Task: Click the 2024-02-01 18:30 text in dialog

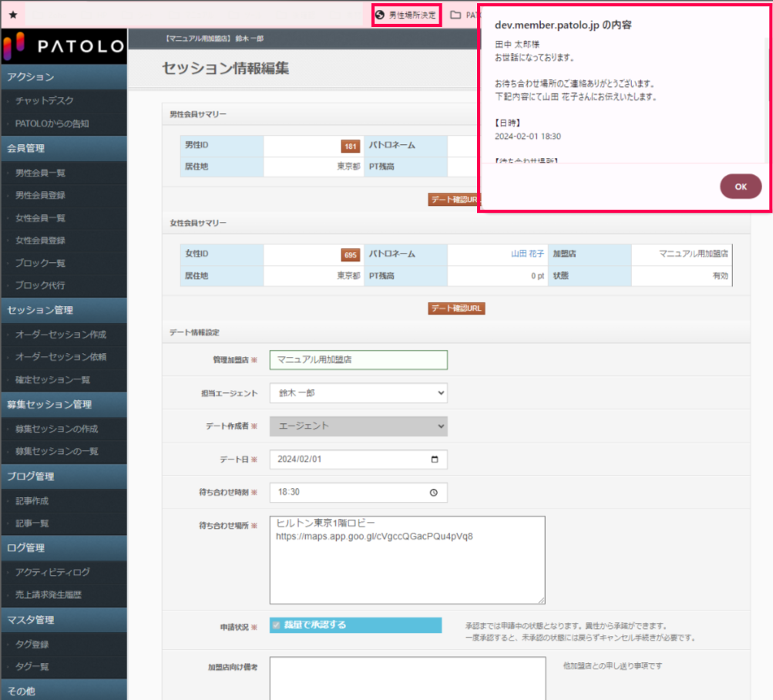Action: (x=527, y=136)
